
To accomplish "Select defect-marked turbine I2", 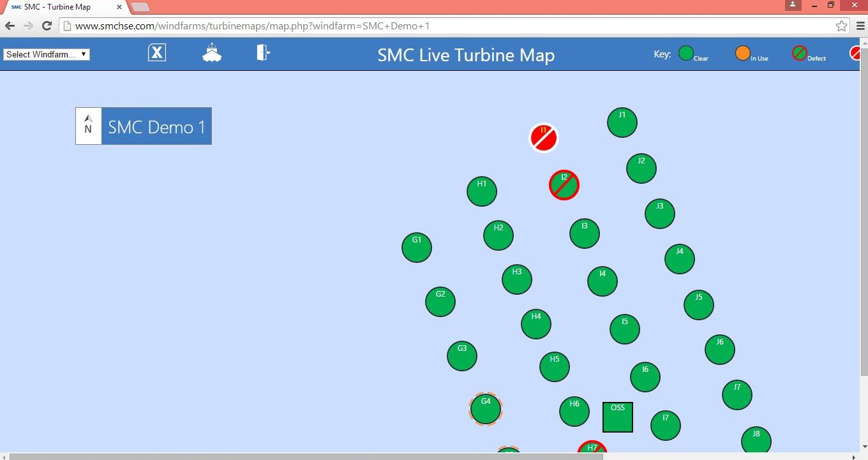I will click(564, 185).
